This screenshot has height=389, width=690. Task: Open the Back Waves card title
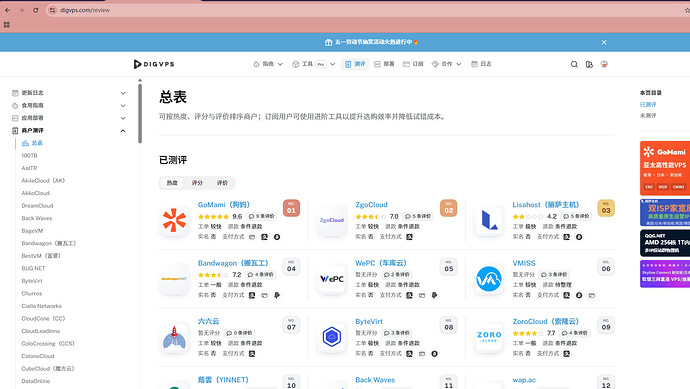[375, 380]
